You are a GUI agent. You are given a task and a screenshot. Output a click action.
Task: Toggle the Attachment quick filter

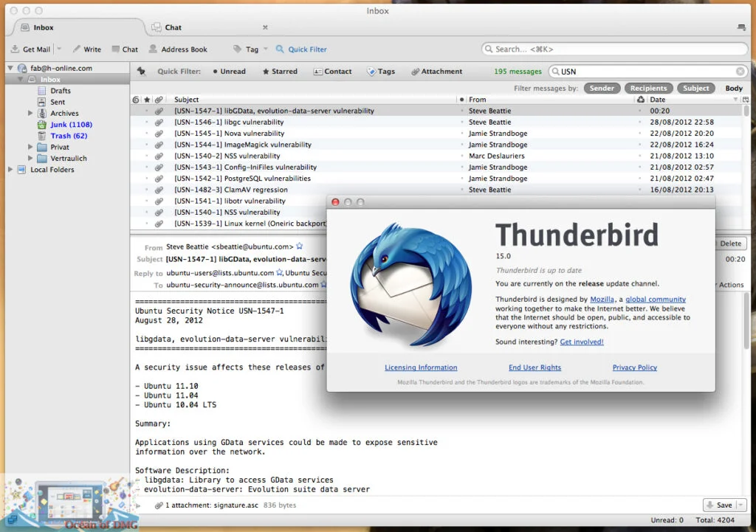tap(436, 72)
